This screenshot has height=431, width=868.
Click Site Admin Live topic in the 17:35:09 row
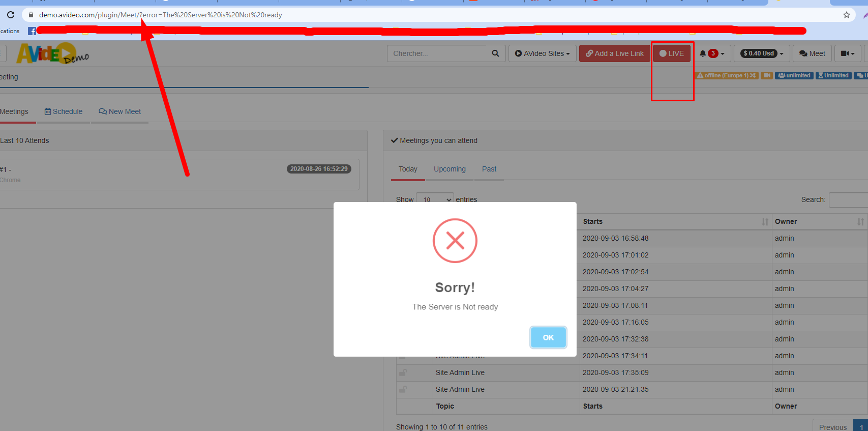[x=460, y=372]
